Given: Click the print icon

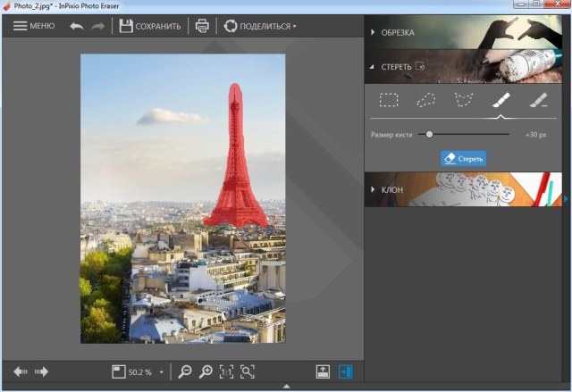Looking at the screenshot, I should click(x=203, y=26).
